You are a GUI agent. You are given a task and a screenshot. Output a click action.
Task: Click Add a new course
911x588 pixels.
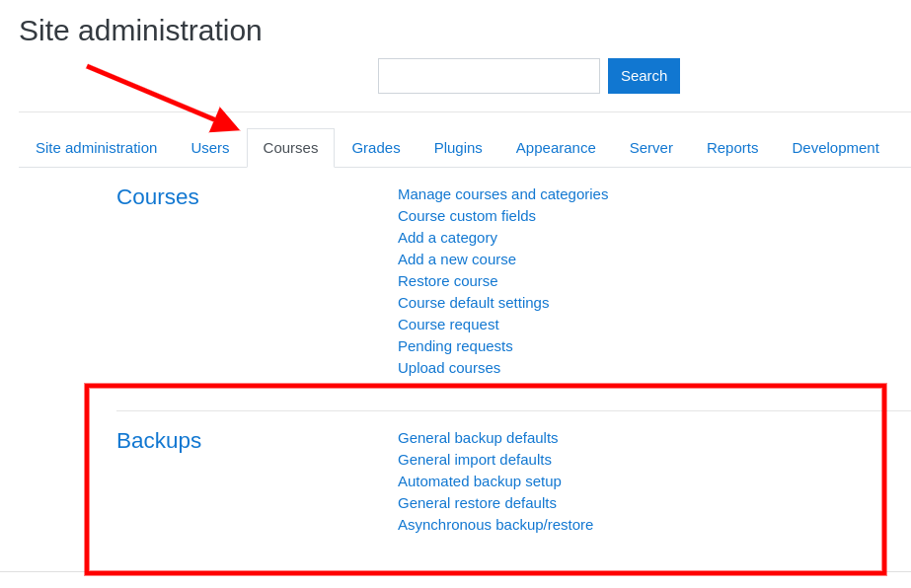click(x=456, y=258)
